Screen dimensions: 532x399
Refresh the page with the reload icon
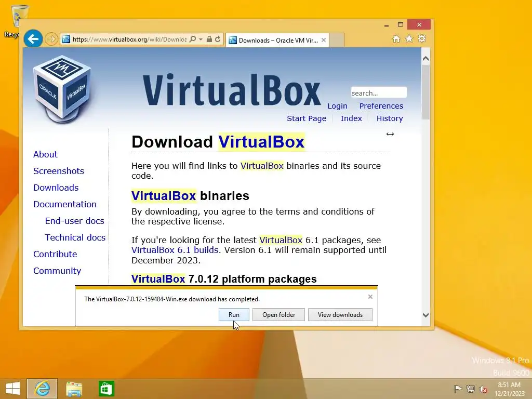[218, 39]
